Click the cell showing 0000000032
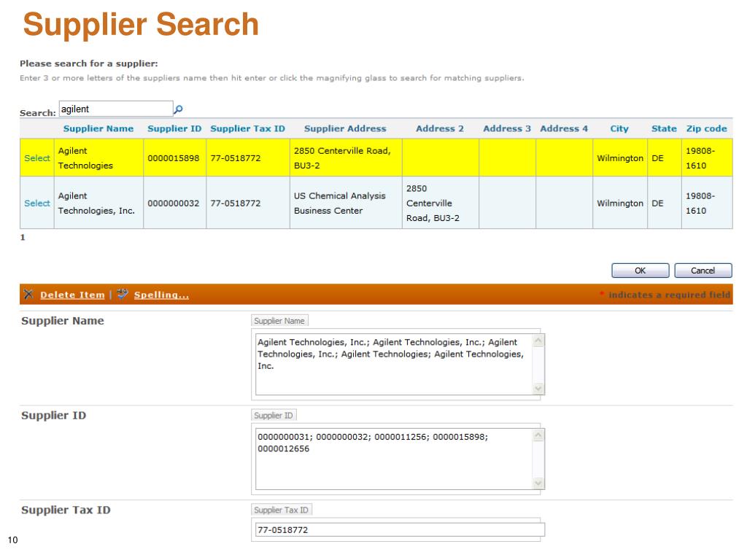The height and width of the screenshot is (560, 747). pyautogui.click(x=174, y=203)
